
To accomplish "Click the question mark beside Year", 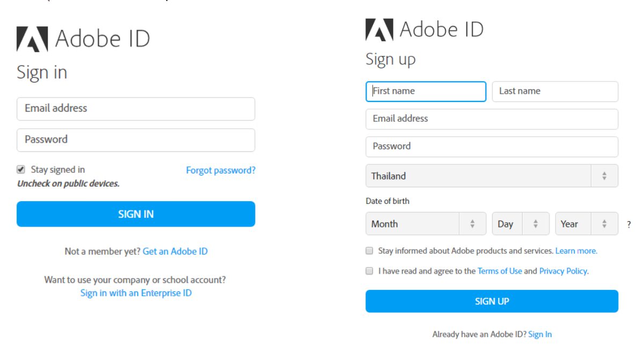I will coord(629,225).
